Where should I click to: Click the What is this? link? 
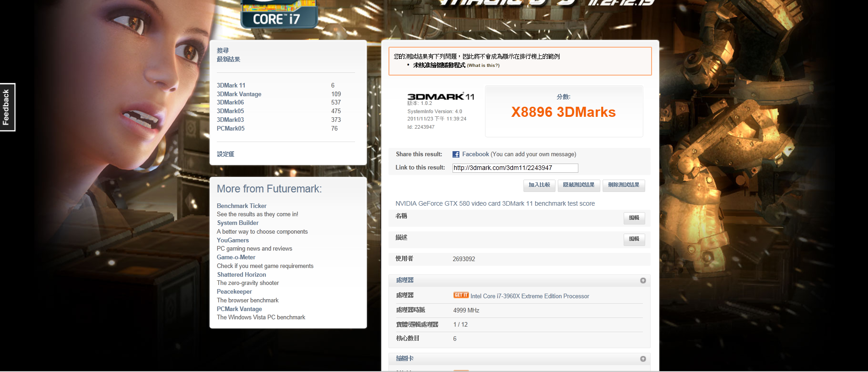pos(483,66)
